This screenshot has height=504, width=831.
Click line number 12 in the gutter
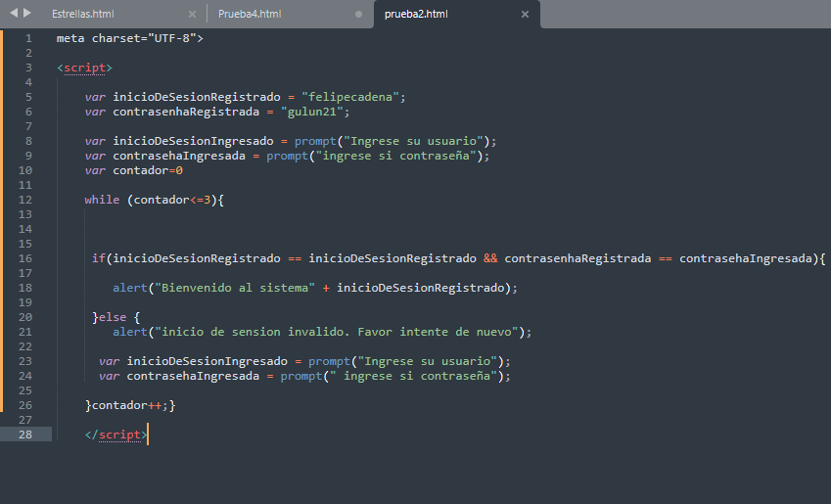[x=25, y=200]
